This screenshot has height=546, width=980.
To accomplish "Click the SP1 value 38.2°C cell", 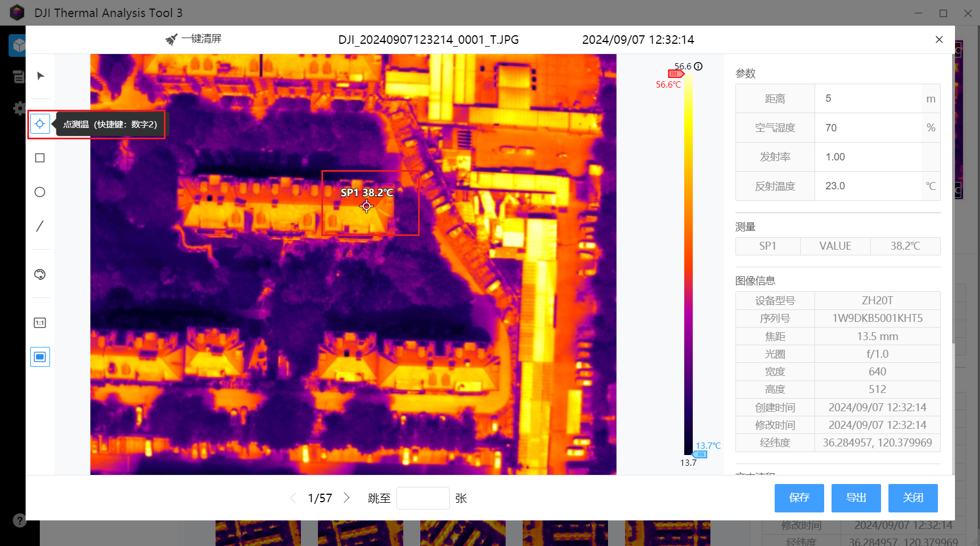I will tap(905, 246).
